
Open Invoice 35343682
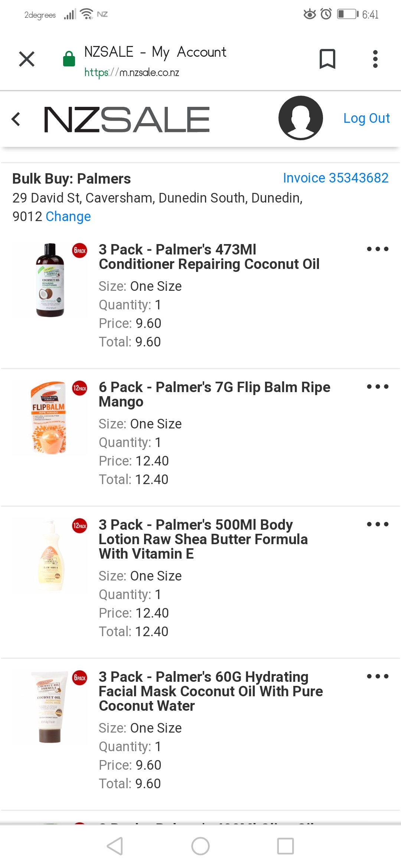[336, 178]
